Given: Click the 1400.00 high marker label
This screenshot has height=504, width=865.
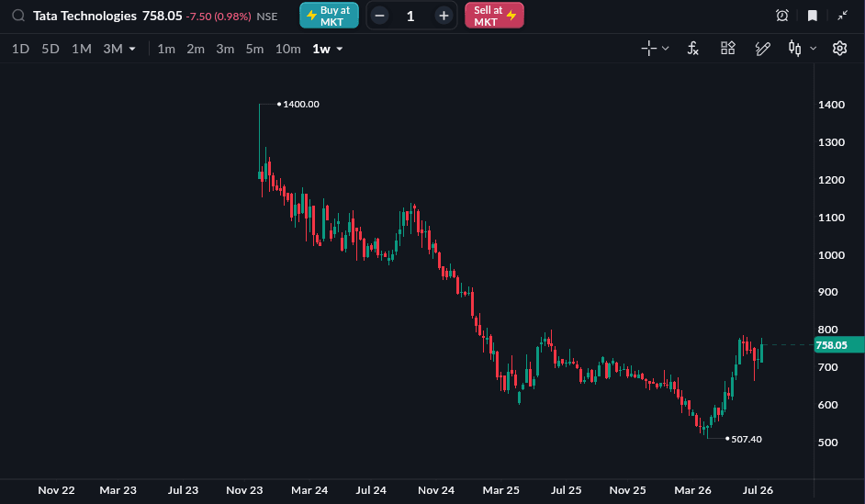Looking at the screenshot, I should (300, 105).
